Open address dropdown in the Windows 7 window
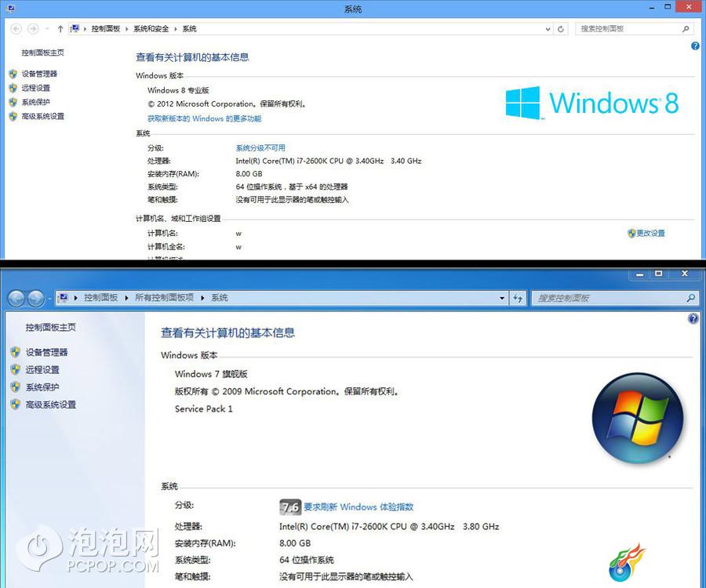Image resolution: width=706 pixels, height=588 pixels. click(502, 298)
